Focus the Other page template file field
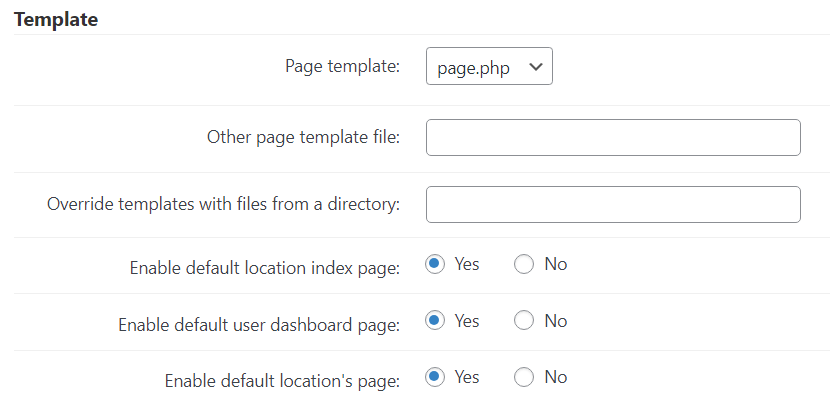The image size is (830, 400). (x=613, y=138)
